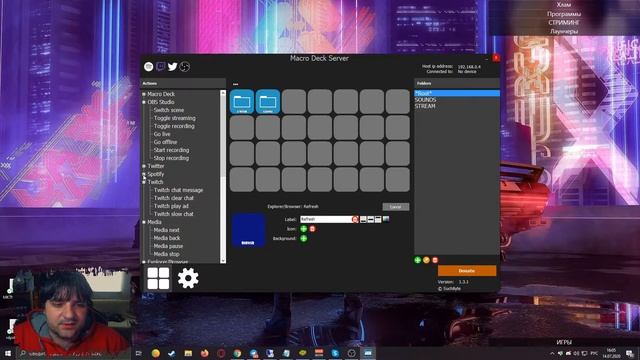Select the Go live action
Image resolution: width=640 pixels, height=360 pixels.
point(162,134)
